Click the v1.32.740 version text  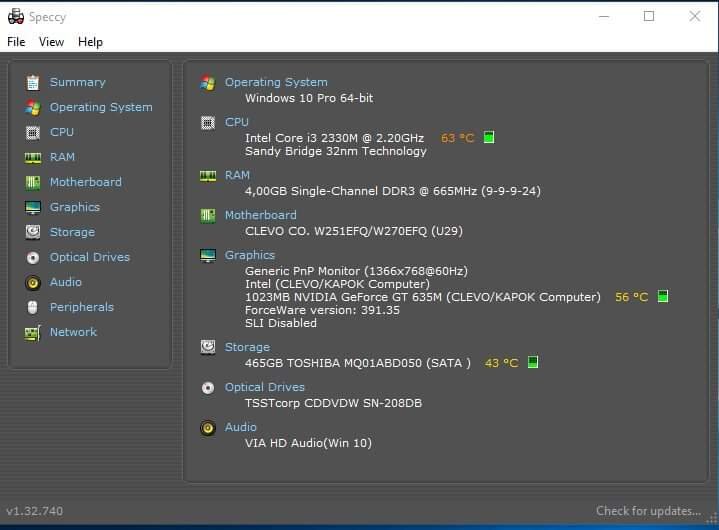tap(35, 511)
